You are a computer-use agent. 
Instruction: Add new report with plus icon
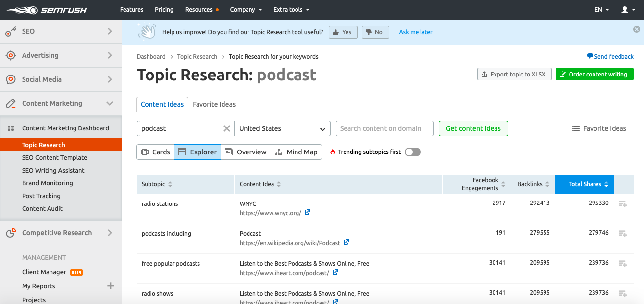tap(110, 286)
